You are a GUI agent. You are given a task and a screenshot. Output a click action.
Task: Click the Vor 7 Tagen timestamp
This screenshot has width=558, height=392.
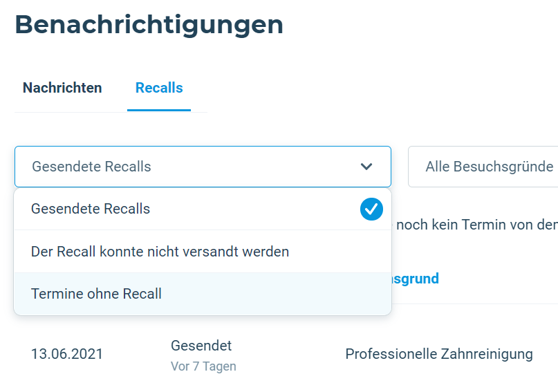click(x=203, y=366)
